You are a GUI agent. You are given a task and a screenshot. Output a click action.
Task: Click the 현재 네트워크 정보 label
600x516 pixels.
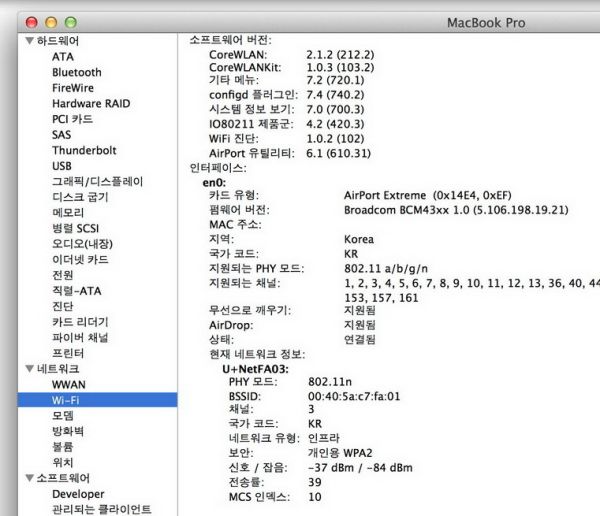(257, 354)
